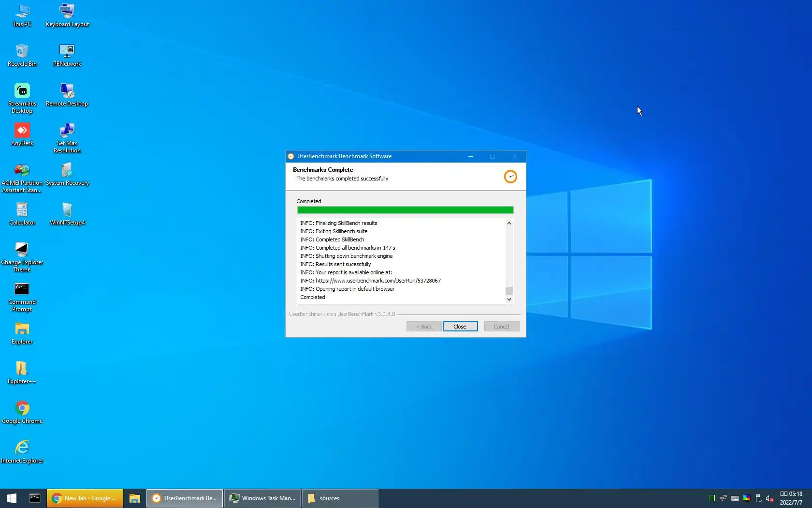
Task: Click 'INFO: Completed all benchmarks in 147 s'
Action: (348, 248)
